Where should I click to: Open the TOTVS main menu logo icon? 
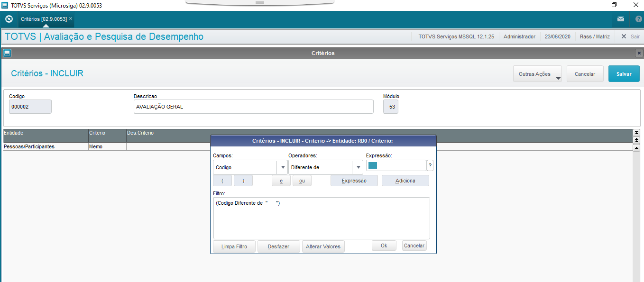[x=9, y=19]
